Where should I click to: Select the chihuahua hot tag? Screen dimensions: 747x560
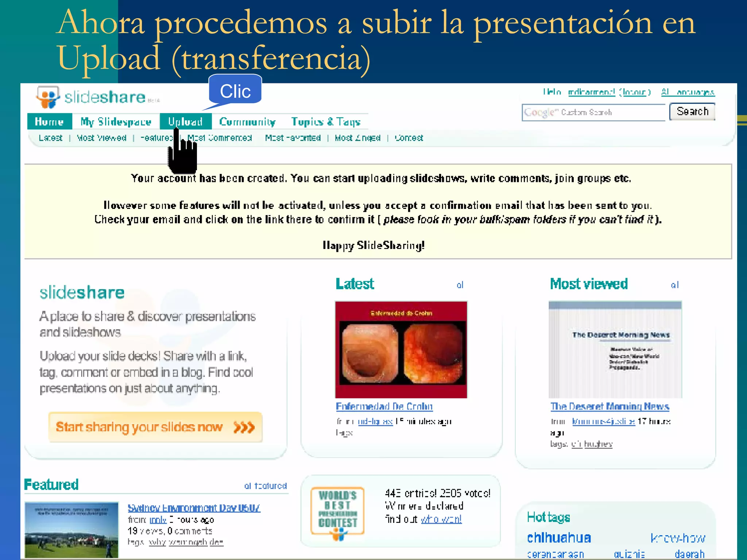coord(559,538)
